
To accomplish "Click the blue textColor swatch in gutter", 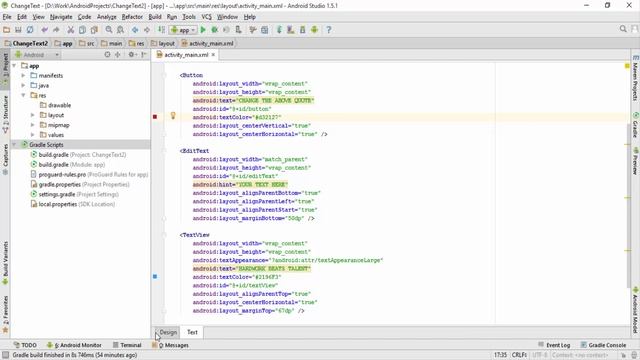I will [x=155, y=277].
